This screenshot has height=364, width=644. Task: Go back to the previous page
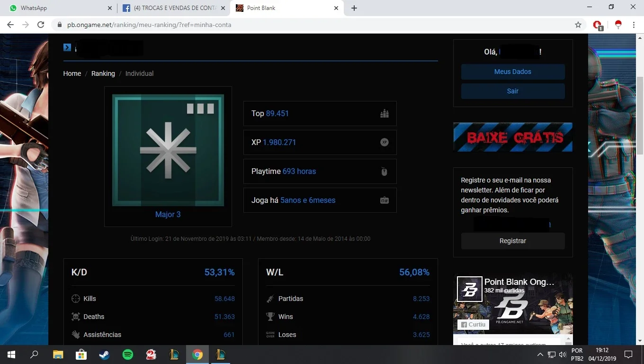[x=10, y=25]
